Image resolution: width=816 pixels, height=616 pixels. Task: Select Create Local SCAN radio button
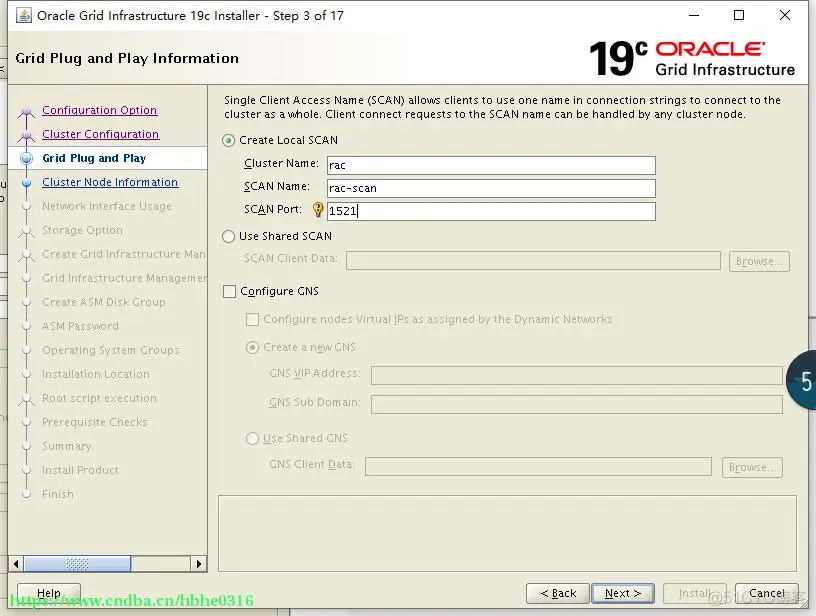[228, 140]
